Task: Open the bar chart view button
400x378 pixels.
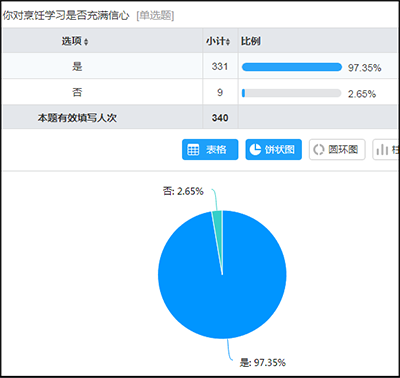Action: tap(386, 149)
